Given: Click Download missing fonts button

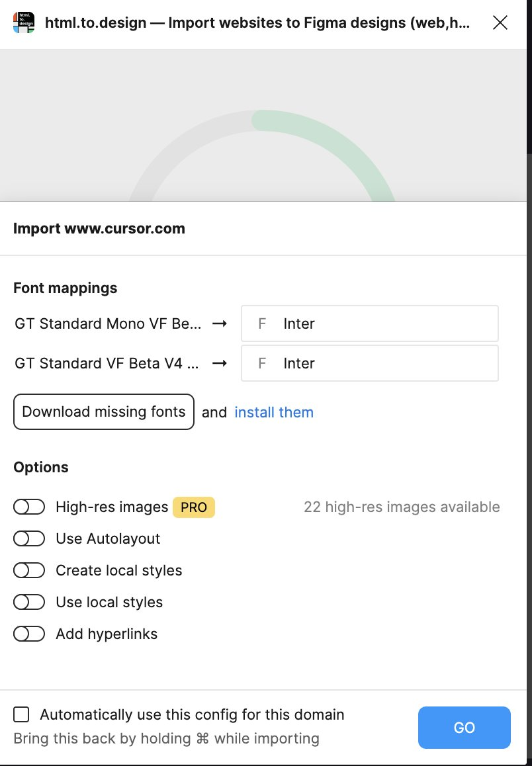Looking at the screenshot, I should point(104,412).
